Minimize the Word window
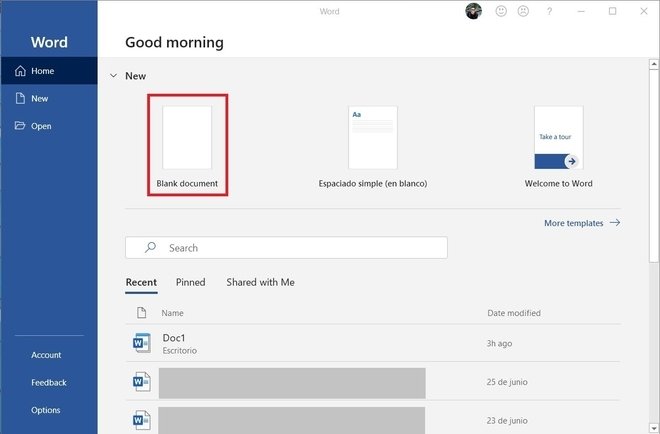 [581, 11]
